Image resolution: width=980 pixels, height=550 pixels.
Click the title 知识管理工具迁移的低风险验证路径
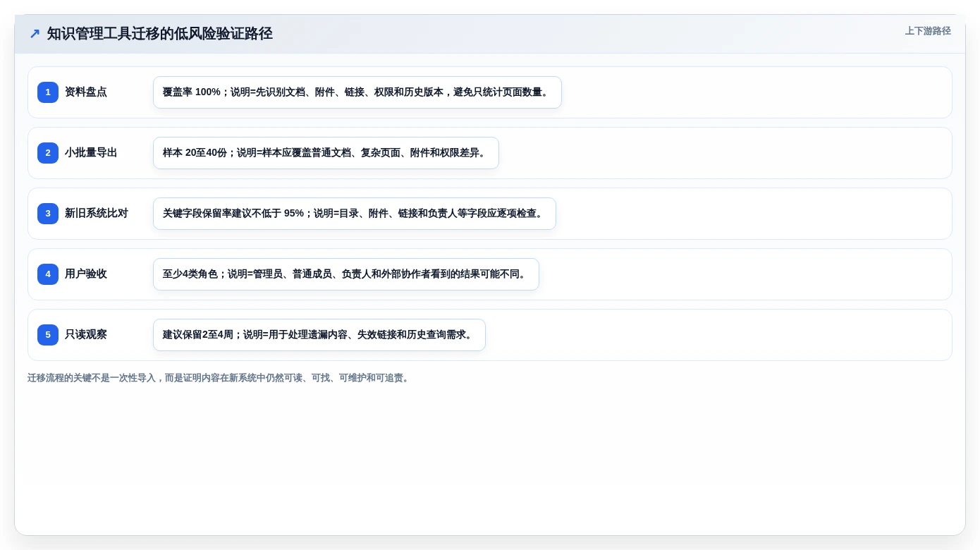(x=159, y=33)
